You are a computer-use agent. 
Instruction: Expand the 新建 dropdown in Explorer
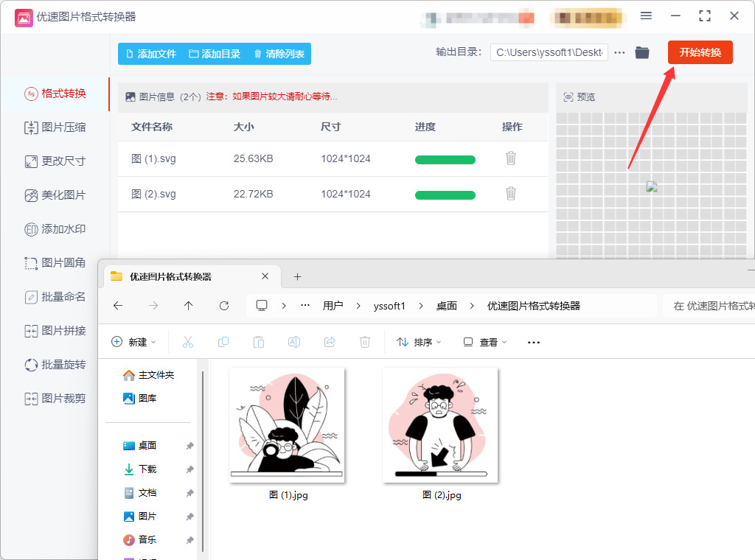[134, 342]
